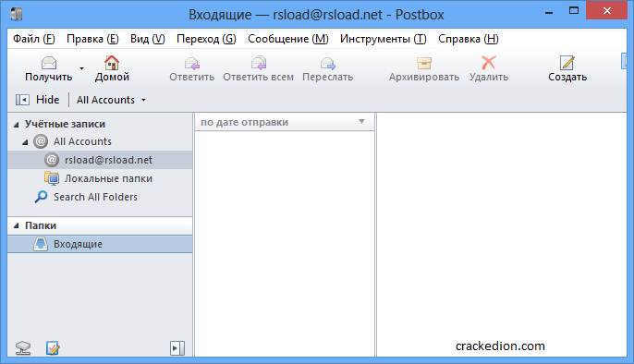Open the Сообщение menu
The image size is (634, 364).
288,39
